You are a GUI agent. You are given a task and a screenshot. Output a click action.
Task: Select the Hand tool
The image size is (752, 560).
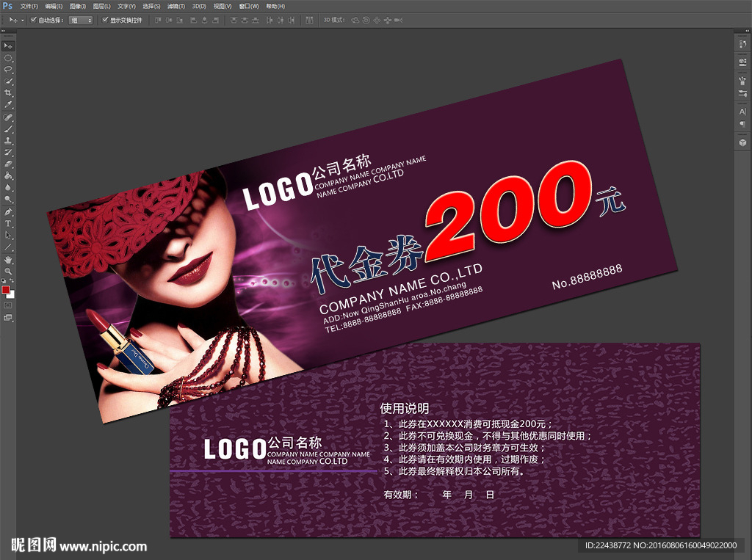coord(8,260)
